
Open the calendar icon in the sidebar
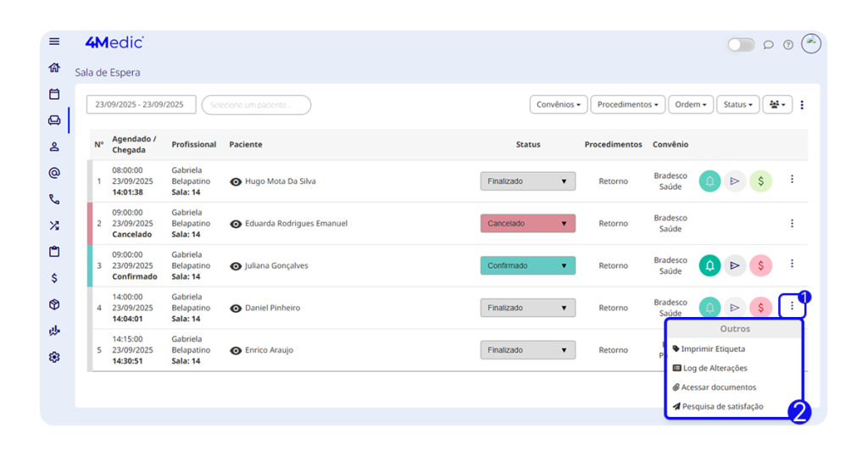pos(54,94)
